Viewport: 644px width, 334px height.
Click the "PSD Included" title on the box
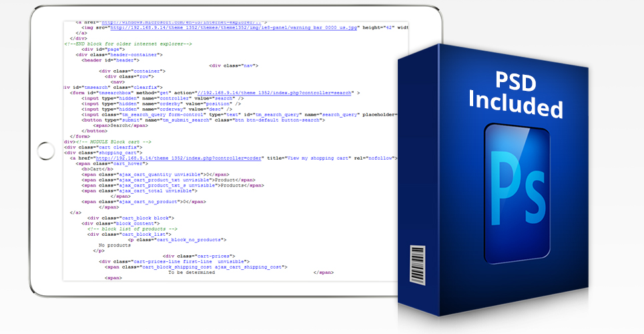[x=516, y=94]
